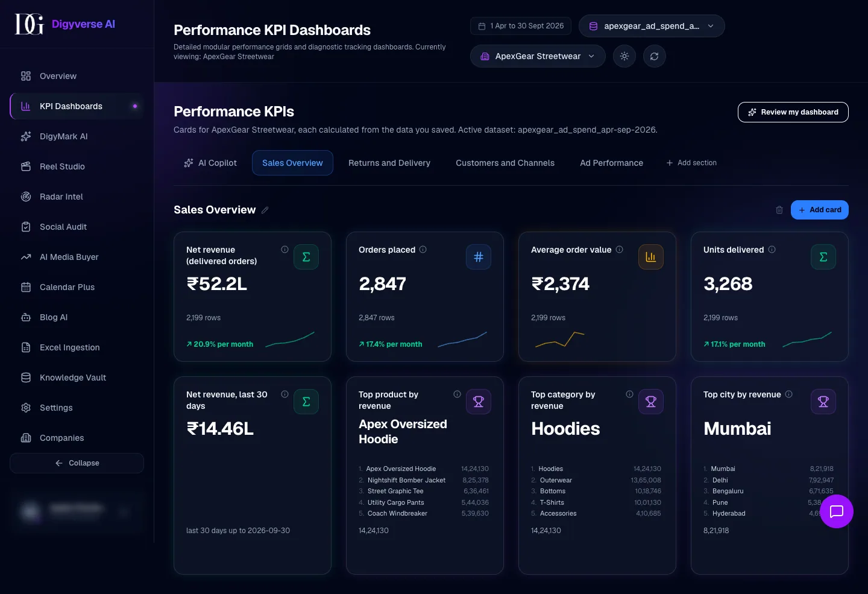Screen dimensions: 868x594
Task: Click info icon on Average order value card
Action: click(x=619, y=249)
